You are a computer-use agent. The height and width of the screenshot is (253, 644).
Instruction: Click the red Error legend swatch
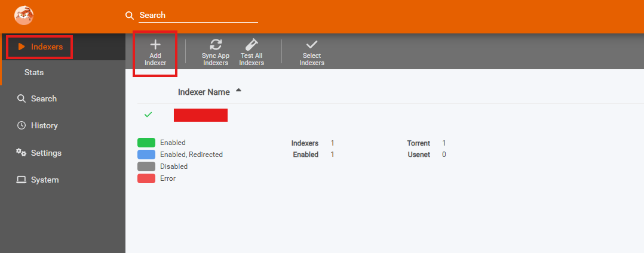click(x=146, y=178)
